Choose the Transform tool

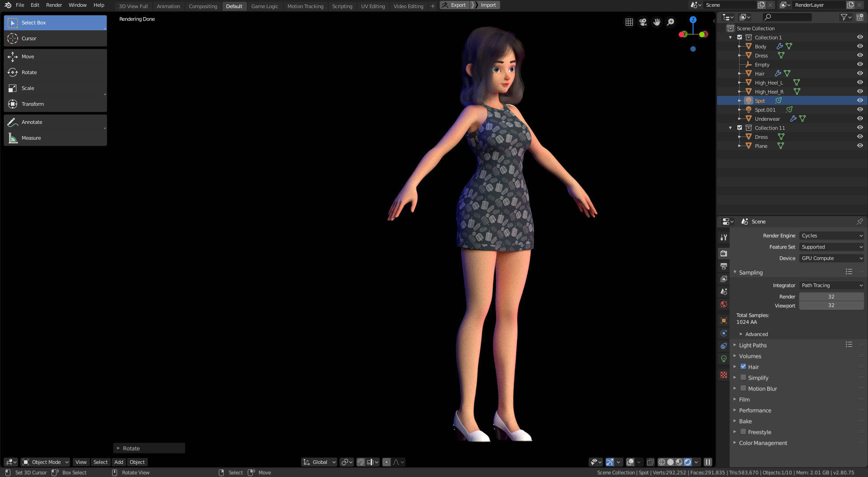[x=55, y=104]
